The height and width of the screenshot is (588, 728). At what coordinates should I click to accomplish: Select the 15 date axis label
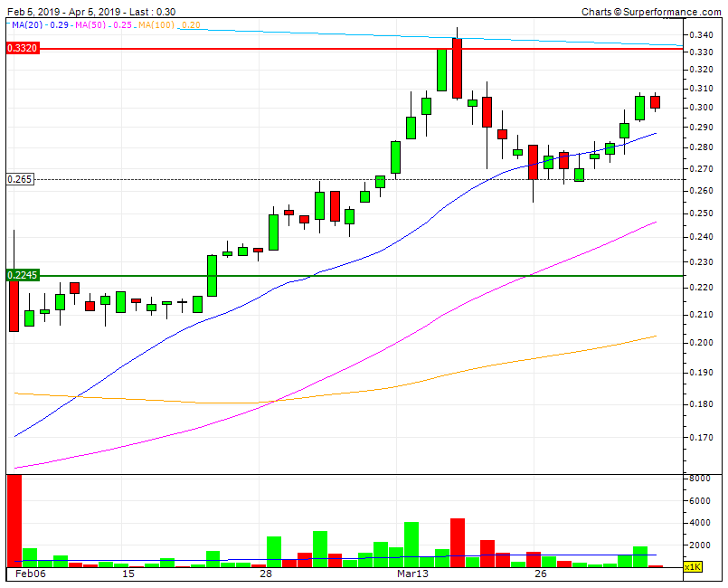click(x=128, y=574)
